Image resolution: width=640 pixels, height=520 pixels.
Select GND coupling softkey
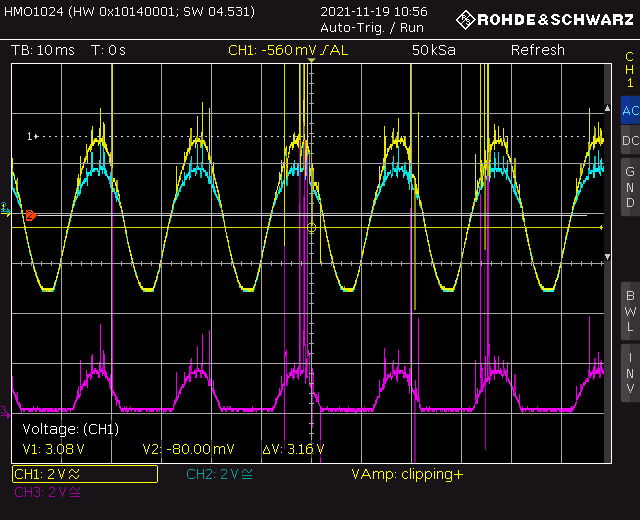pos(630,187)
